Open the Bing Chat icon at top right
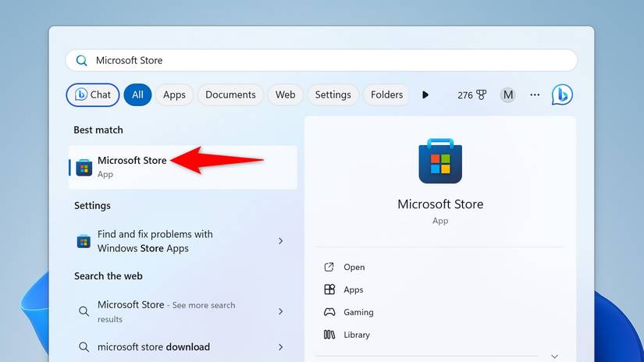644x362 pixels. coord(562,94)
